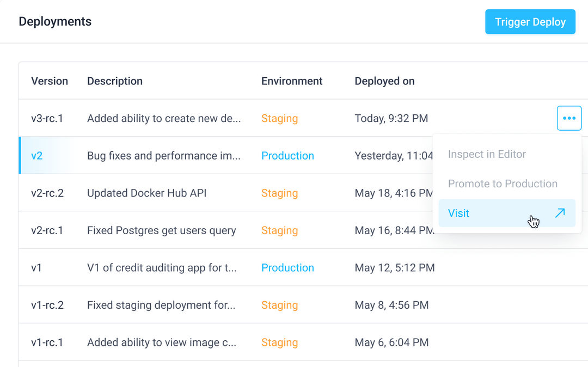Click the Environment column header
Viewport: 588px width, 367px height.
tap(292, 81)
